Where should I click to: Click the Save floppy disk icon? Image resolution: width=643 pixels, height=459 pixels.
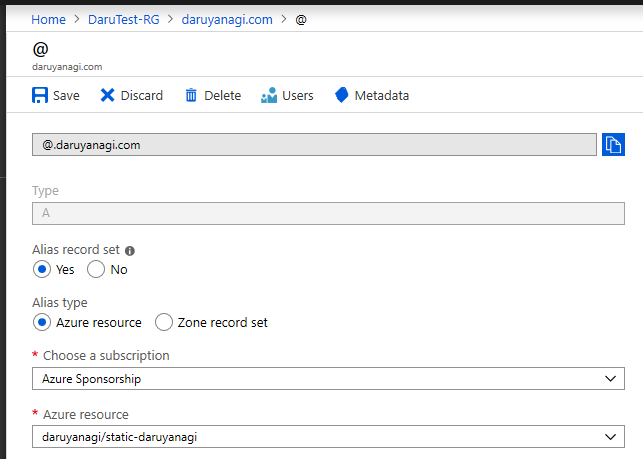40,95
